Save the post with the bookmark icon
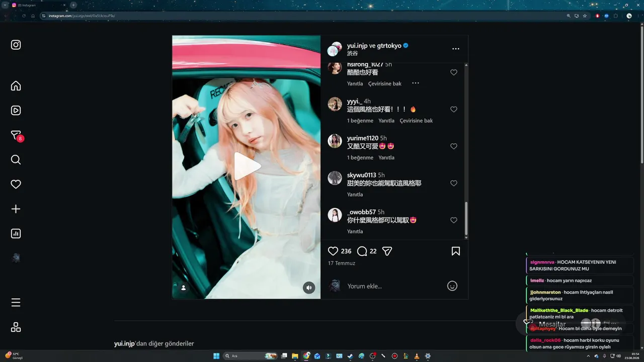Screen dimensions: 644x362 [x=456, y=251]
